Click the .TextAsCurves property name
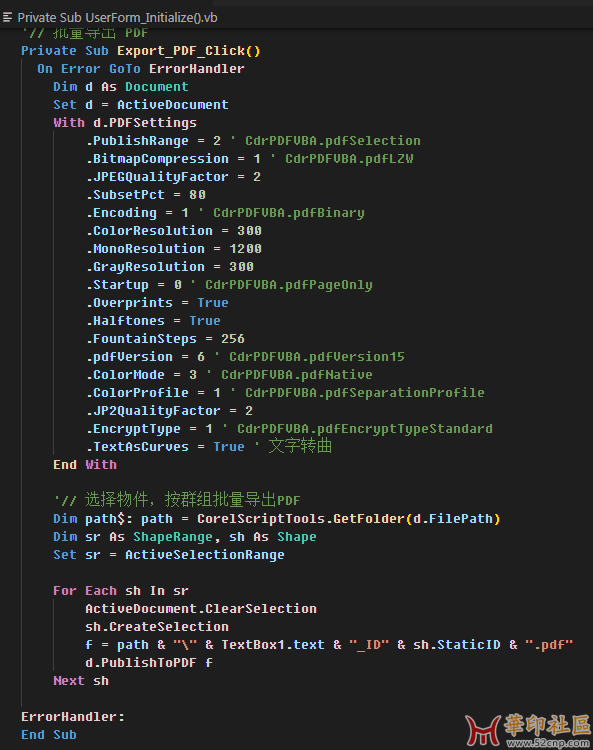Image resolution: width=593 pixels, height=750 pixels. point(137,447)
